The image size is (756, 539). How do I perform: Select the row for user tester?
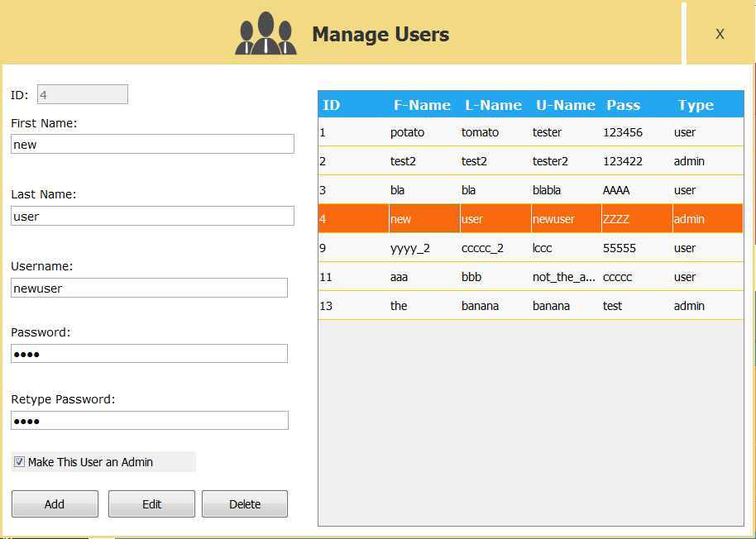click(x=496, y=131)
